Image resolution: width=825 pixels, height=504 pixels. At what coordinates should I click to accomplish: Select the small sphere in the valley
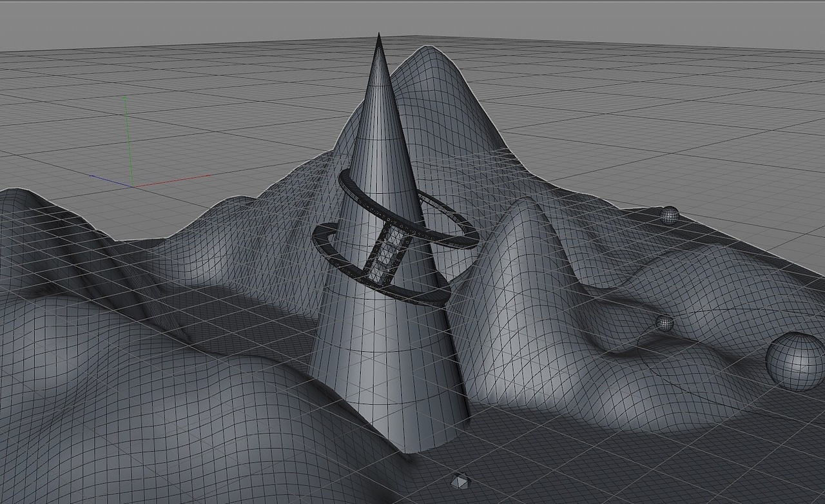point(665,322)
